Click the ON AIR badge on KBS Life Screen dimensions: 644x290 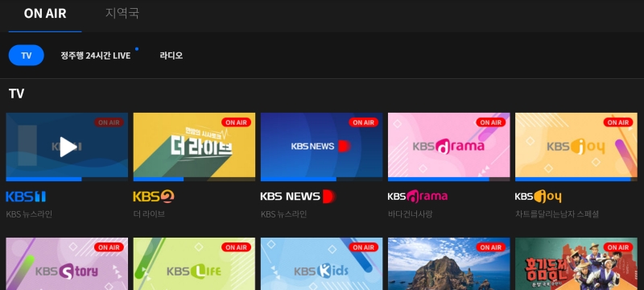coord(236,247)
